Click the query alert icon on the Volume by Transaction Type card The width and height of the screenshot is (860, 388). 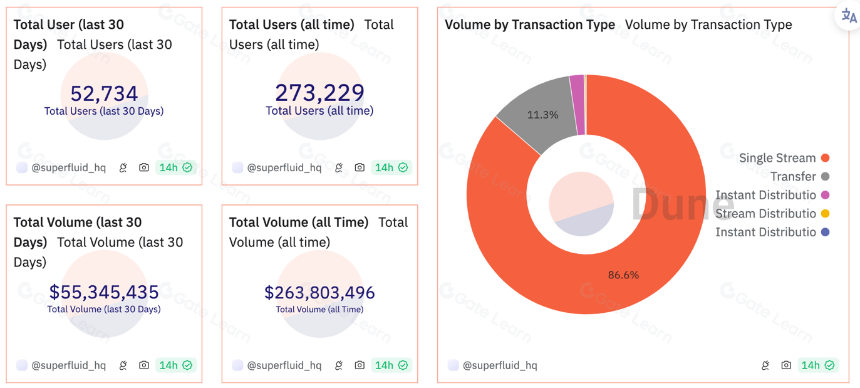tap(766, 365)
